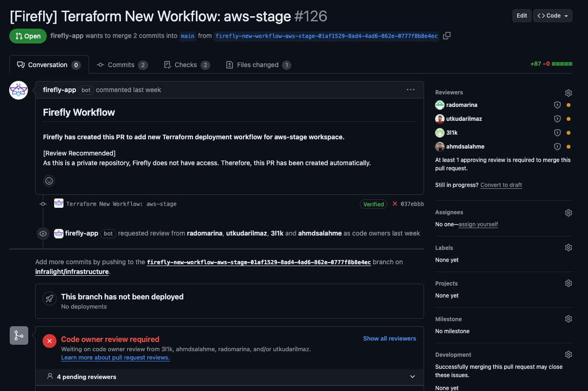
Task: Click 'This branch has not been deployed' text
Action: click(122, 297)
